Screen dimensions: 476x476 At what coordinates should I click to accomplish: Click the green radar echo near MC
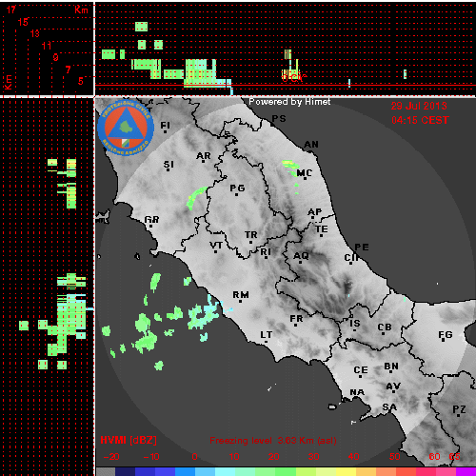point(290,167)
